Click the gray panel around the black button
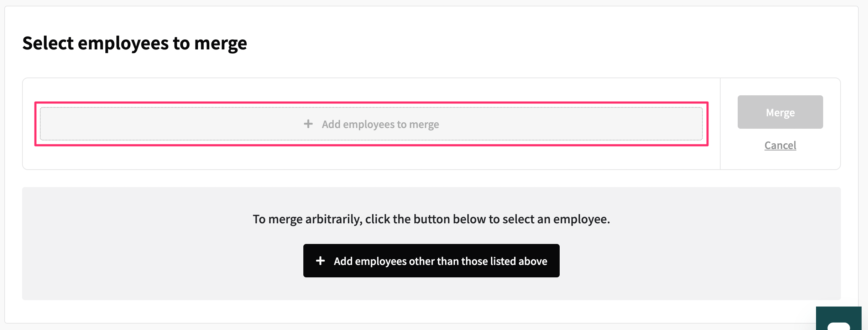The height and width of the screenshot is (330, 868). 431,244
